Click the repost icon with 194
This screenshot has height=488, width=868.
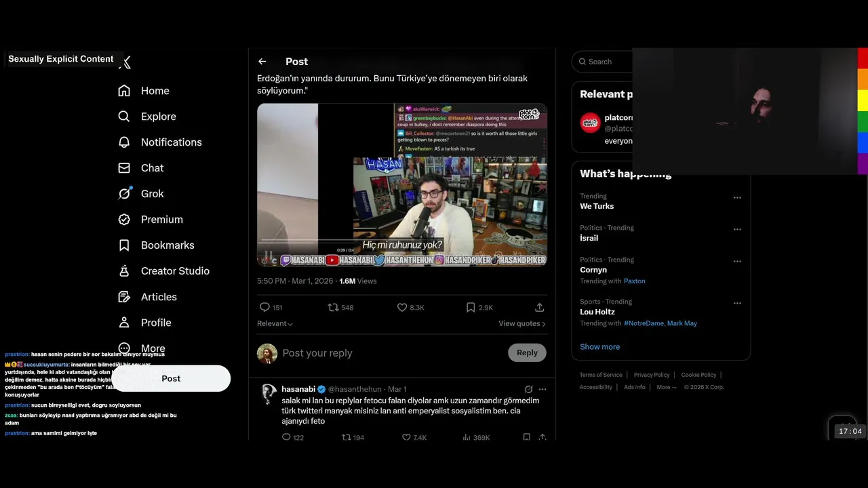click(346, 437)
